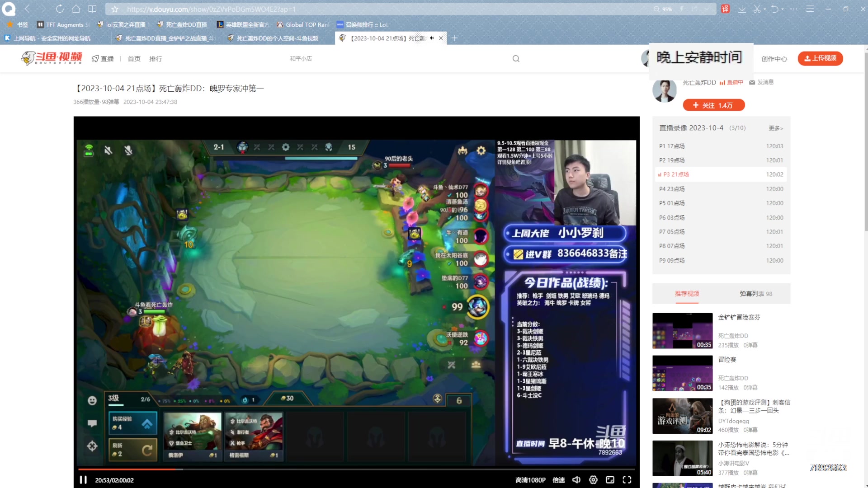Viewport: 868px width, 488px height.
Task: Play episode P4 23点场
Action: [x=672, y=189]
